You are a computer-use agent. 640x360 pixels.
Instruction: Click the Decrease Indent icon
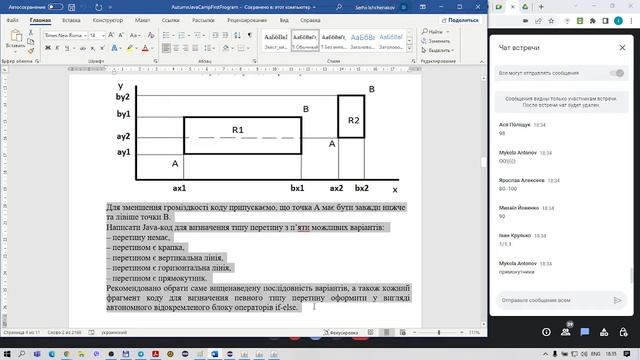[x=215, y=36]
